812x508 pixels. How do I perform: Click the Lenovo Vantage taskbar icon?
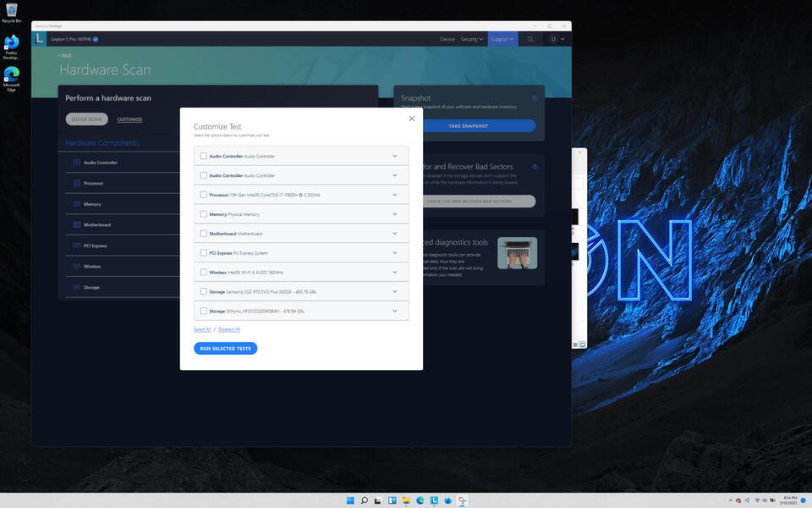pyautogui.click(x=434, y=500)
